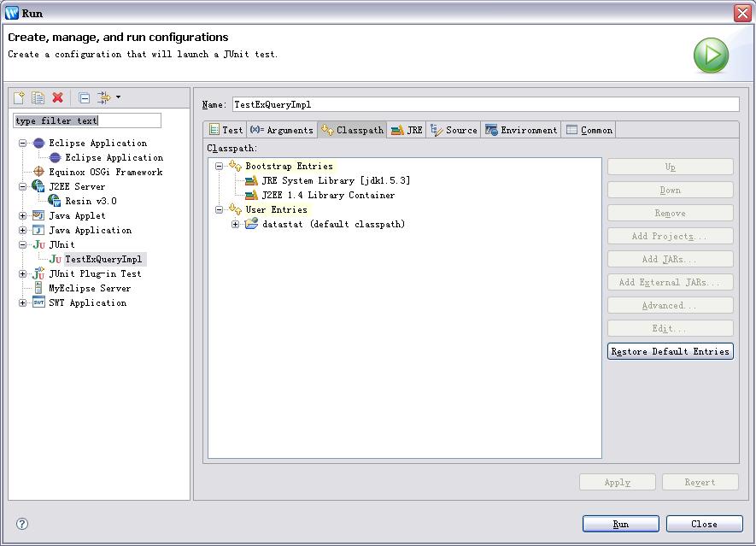The width and height of the screenshot is (756, 546).
Task: Click the JUnit Plug-in Test icon
Action: [x=38, y=273]
